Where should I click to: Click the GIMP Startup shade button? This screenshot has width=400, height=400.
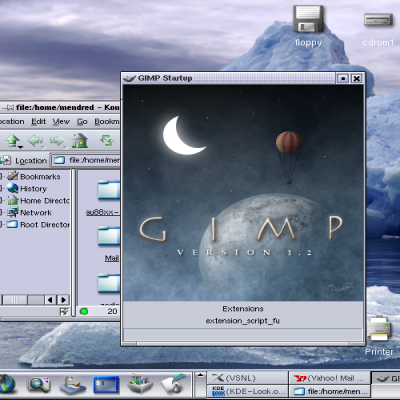tap(342, 78)
